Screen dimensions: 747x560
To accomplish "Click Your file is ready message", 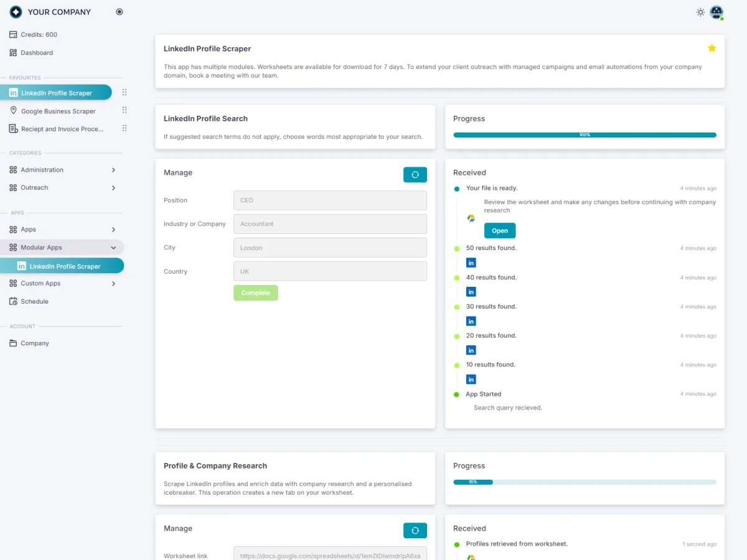I will pyautogui.click(x=492, y=188).
